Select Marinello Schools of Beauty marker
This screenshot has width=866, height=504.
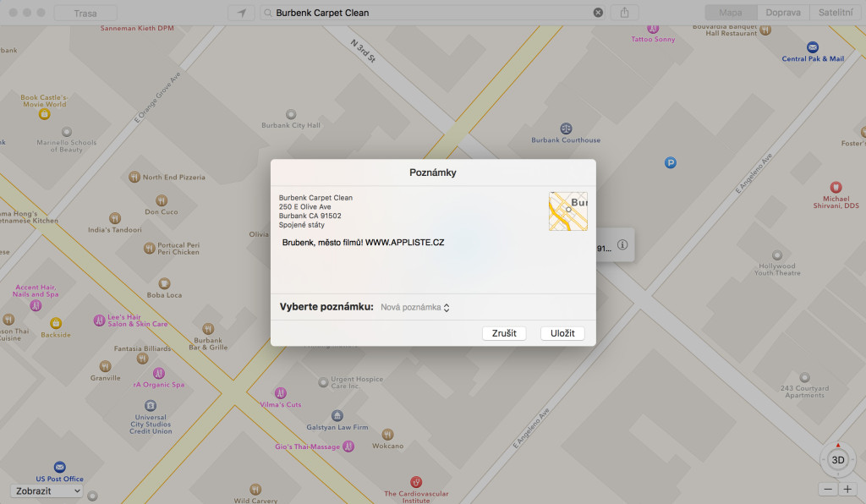(67, 132)
